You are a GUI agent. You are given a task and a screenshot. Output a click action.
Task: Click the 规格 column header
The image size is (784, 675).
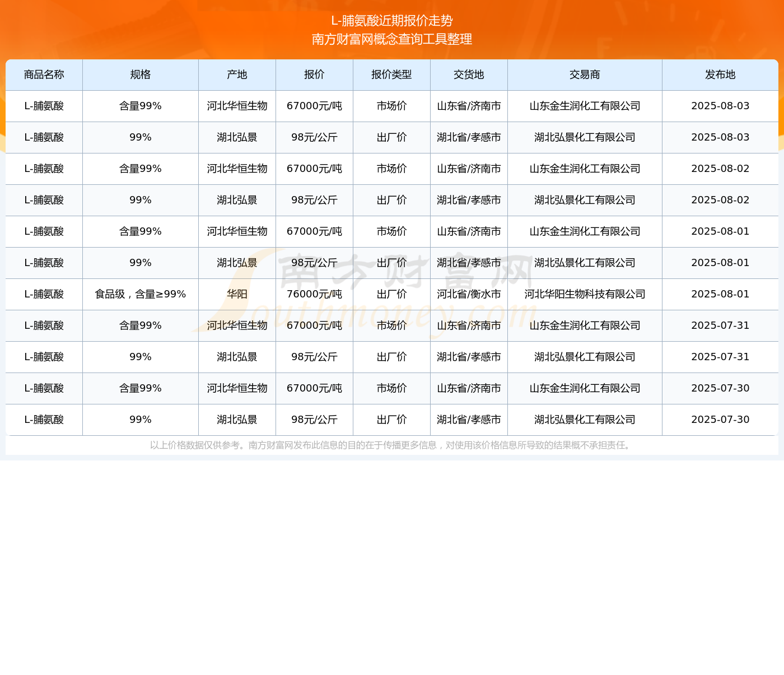141,75
